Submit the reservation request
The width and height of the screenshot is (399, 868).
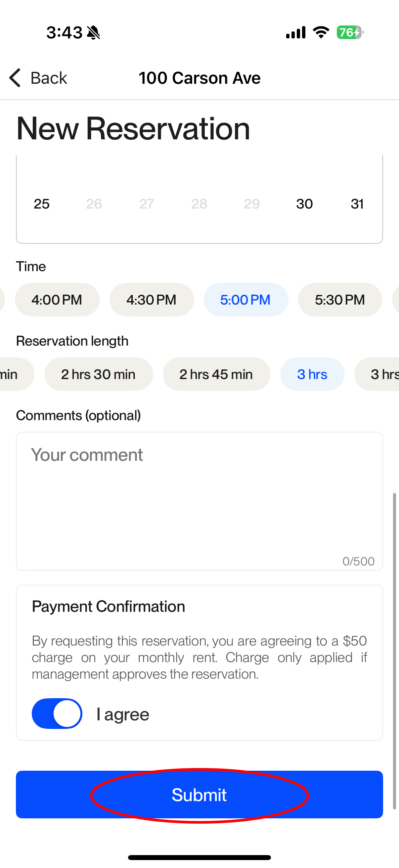click(x=199, y=794)
